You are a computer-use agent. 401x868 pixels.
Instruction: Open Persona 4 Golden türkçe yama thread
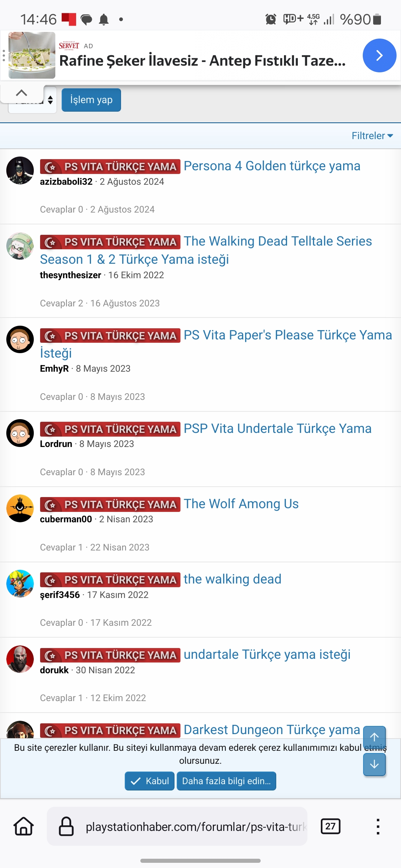click(x=272, y=166)
